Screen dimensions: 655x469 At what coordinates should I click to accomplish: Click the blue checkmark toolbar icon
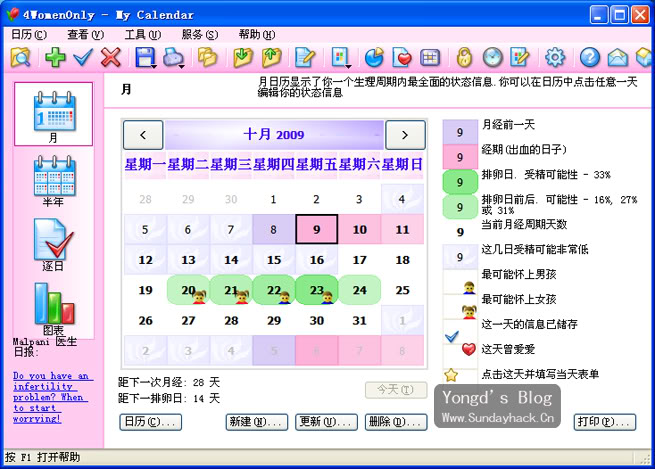83,57
